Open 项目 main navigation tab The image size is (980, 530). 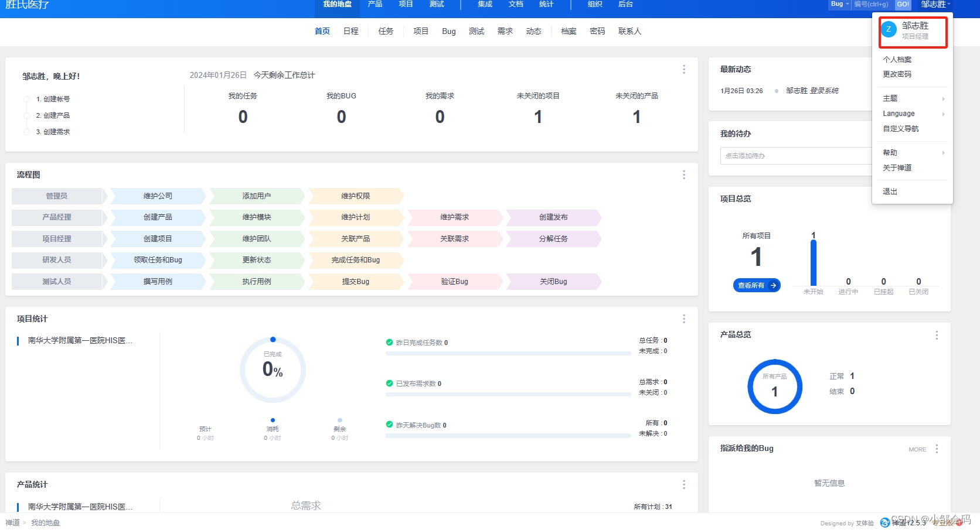(x=406, y=4)
